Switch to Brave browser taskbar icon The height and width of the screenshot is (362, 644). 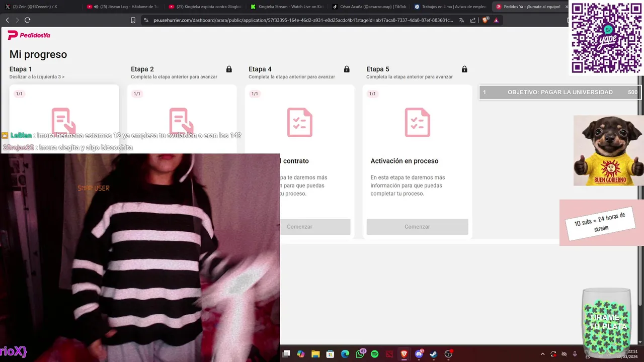tap(404, 354)
